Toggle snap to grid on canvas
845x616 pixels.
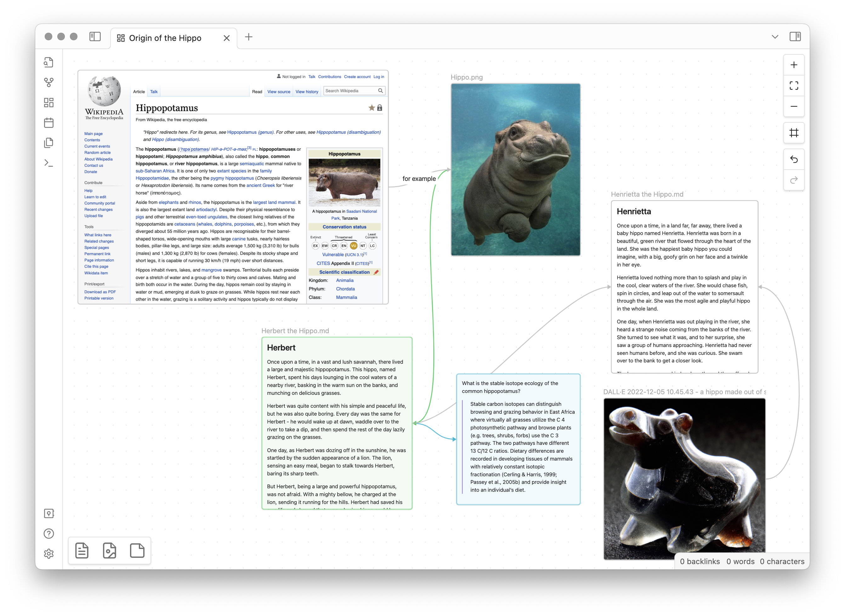coord(793,133)
